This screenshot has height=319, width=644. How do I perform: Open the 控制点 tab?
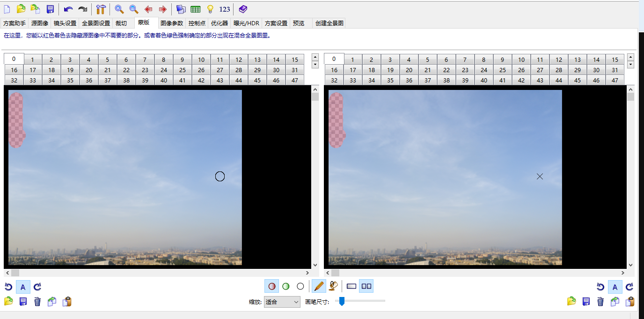[x=197, y=23]
